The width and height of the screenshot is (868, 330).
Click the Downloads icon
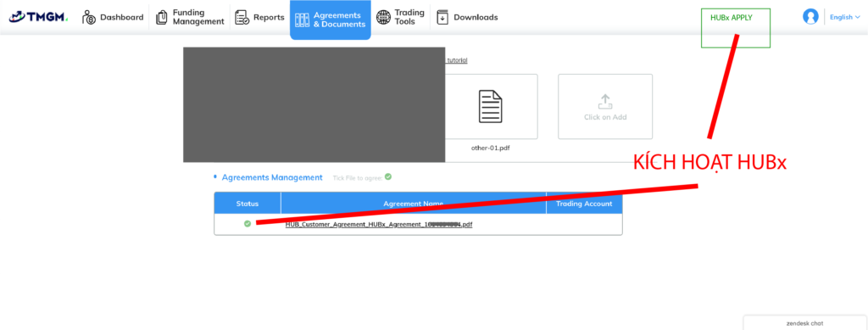point(442,17)
